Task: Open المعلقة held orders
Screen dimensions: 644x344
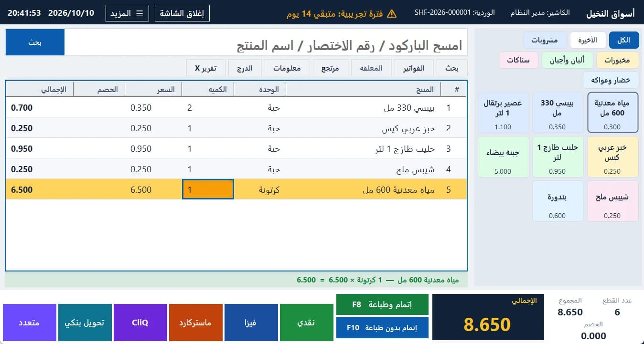Action: pos(371,68)
